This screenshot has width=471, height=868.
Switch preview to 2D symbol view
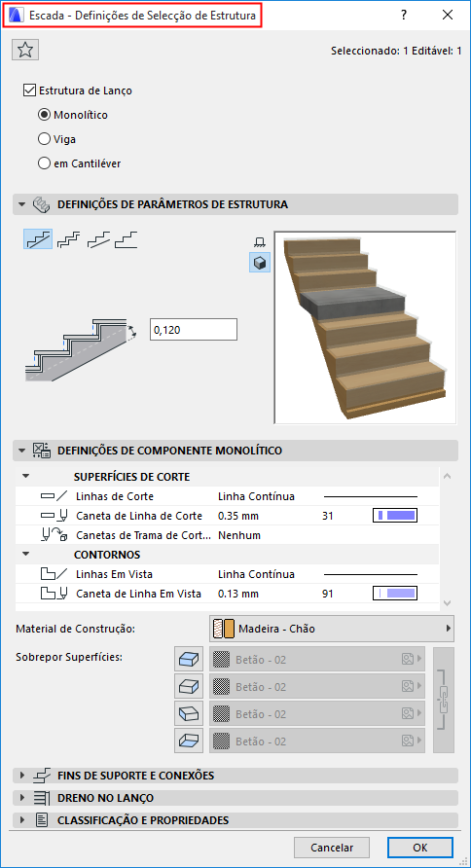click(x=259, y=242)
